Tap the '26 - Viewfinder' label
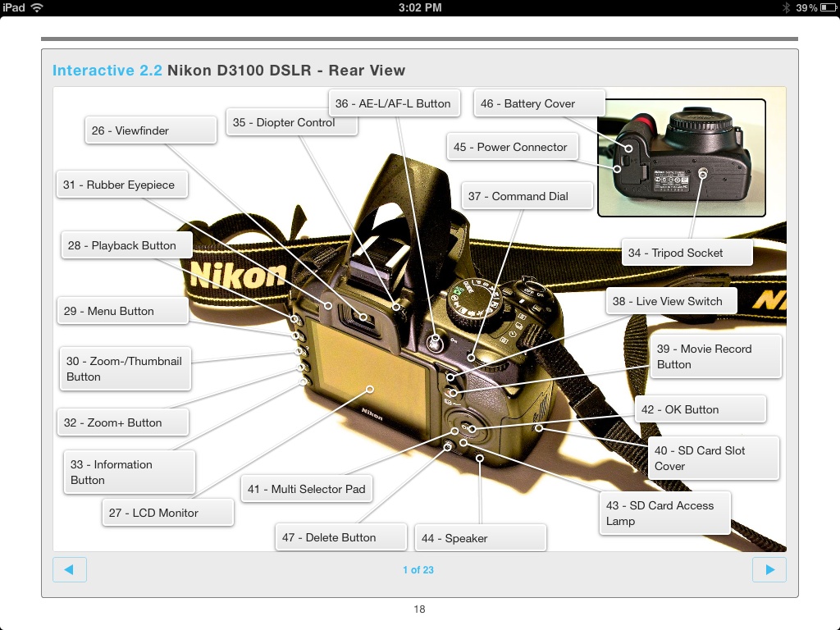The width and height of the screenshot is (840, 630). point(151,130)
